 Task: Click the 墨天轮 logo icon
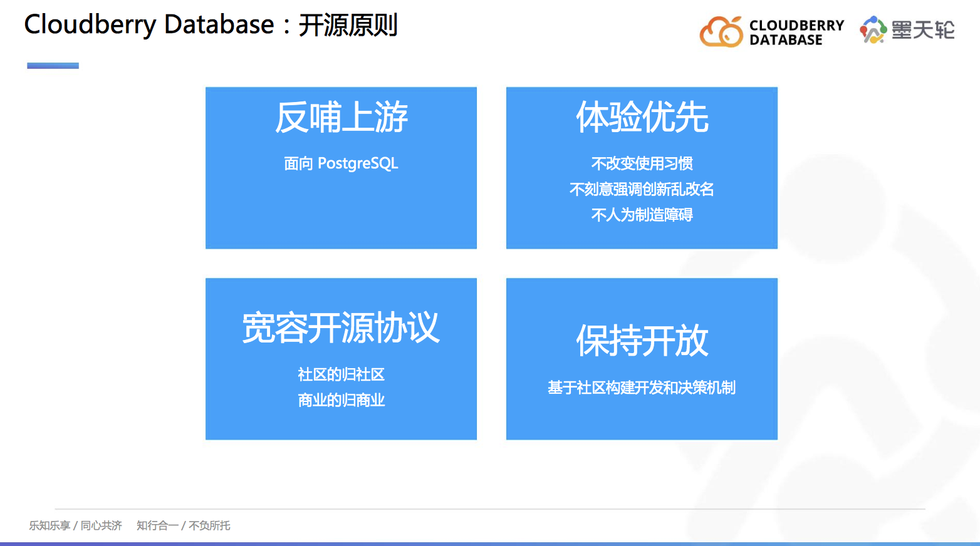point(873,30)
